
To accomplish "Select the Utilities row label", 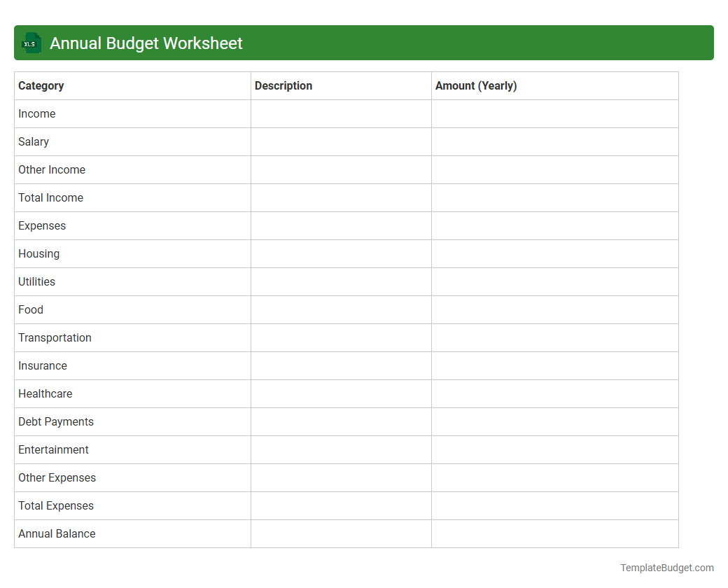I will click(36, 281).
